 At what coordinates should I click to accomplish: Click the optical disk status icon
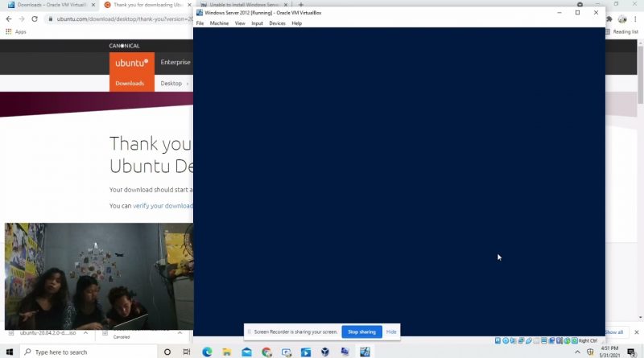point(506,341)
